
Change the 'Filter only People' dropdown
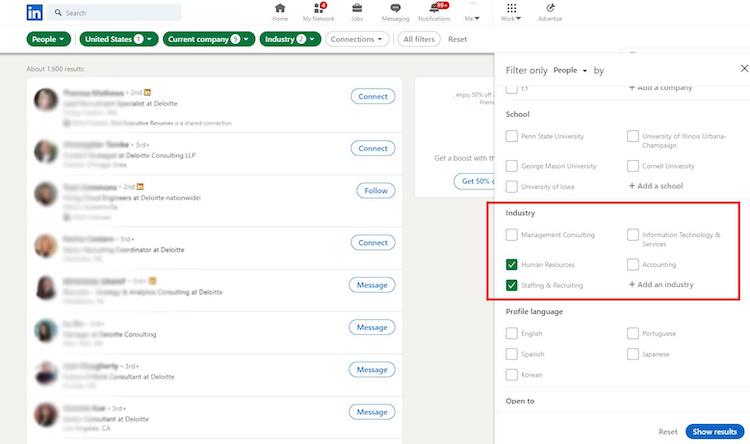tap(570, 70)
